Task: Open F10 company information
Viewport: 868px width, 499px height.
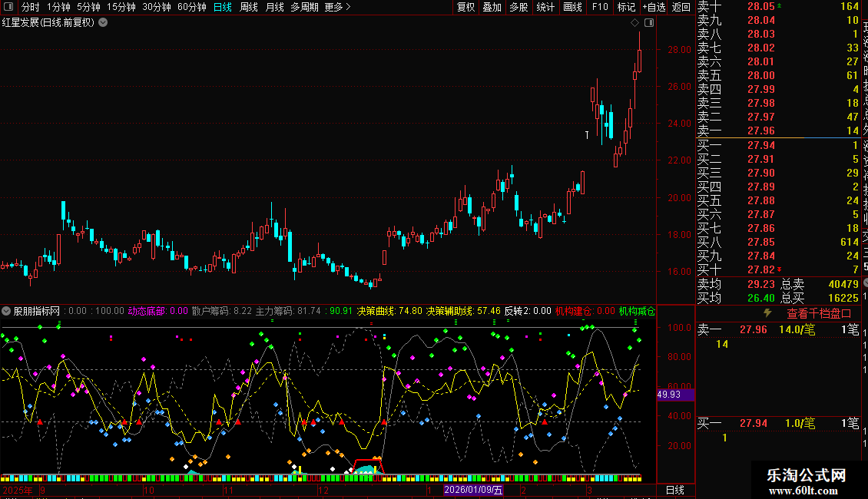Action: [600, 7]
